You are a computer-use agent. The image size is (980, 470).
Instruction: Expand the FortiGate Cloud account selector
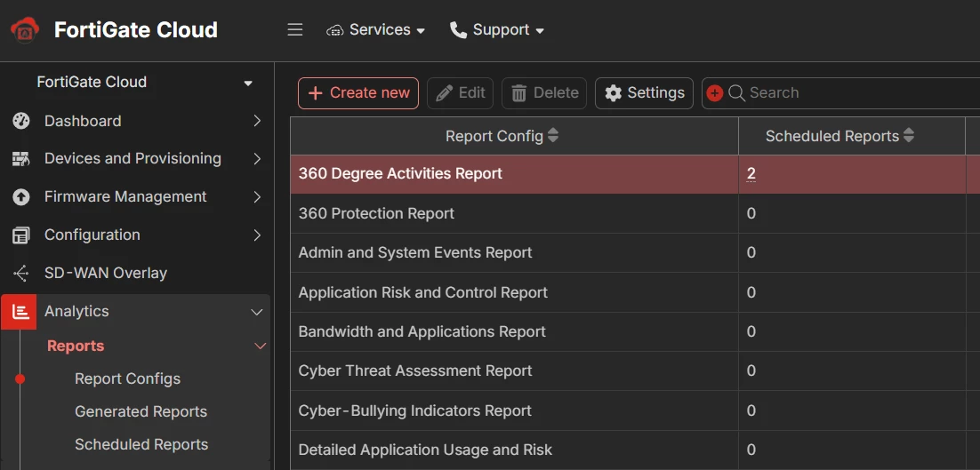(x=248, y=83)
